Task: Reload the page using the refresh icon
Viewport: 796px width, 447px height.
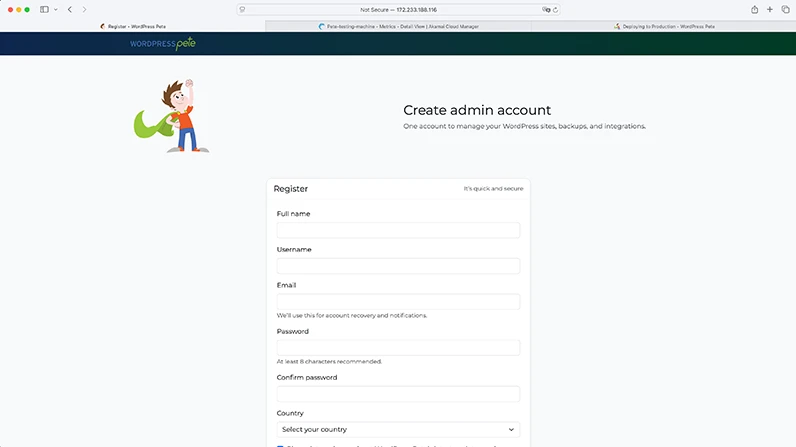Action: coord(556,9)
